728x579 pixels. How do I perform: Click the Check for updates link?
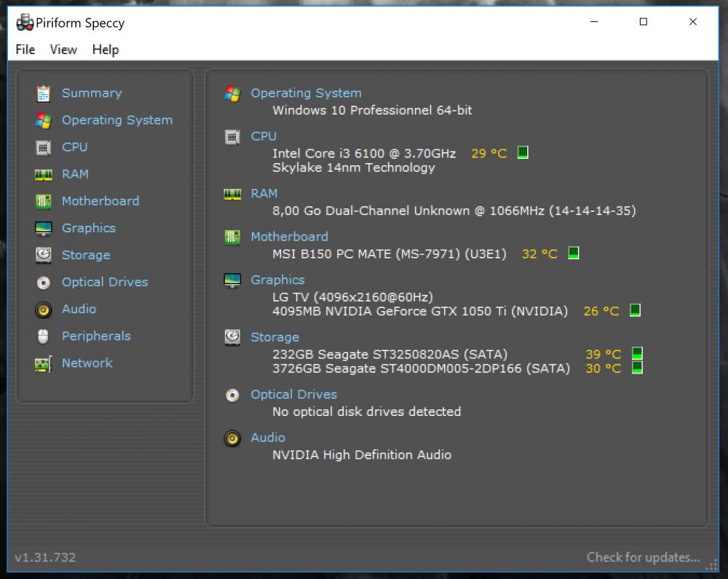[x=643, y=557]
